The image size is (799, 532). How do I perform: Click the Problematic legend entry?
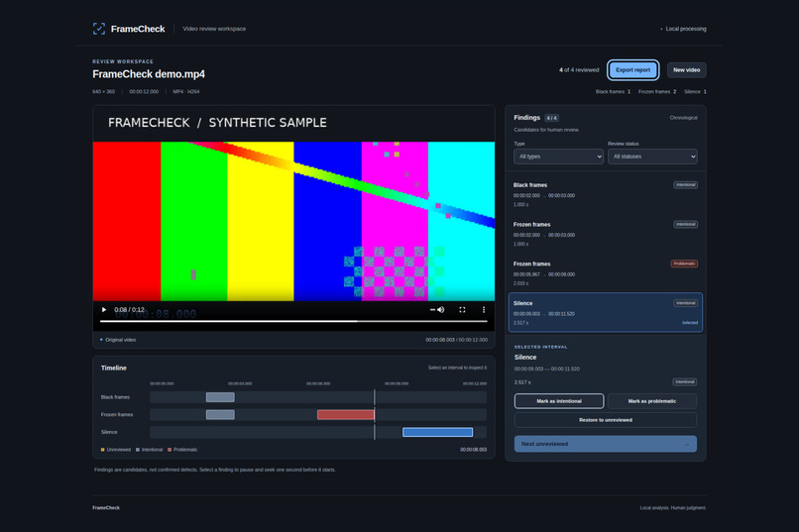[x=183, y=450]
